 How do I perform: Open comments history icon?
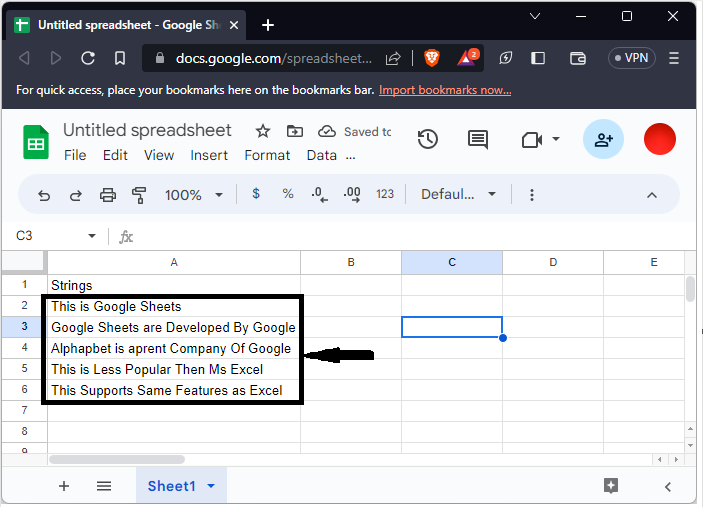(478, 139)
